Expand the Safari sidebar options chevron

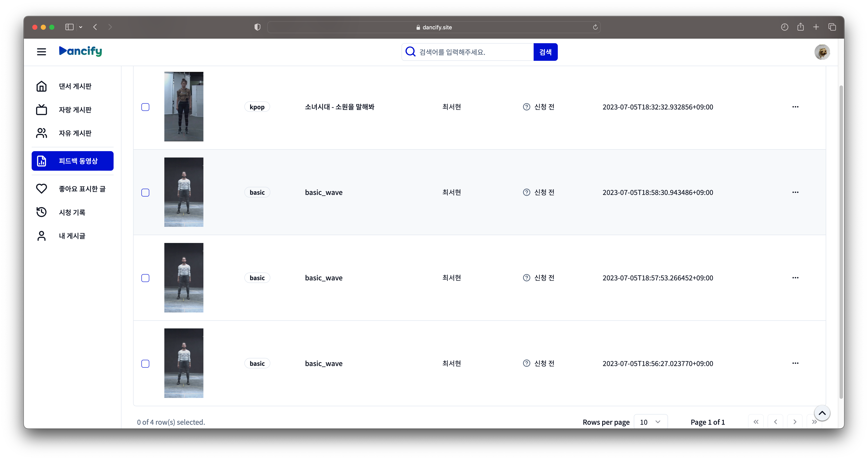coord(81,27)
